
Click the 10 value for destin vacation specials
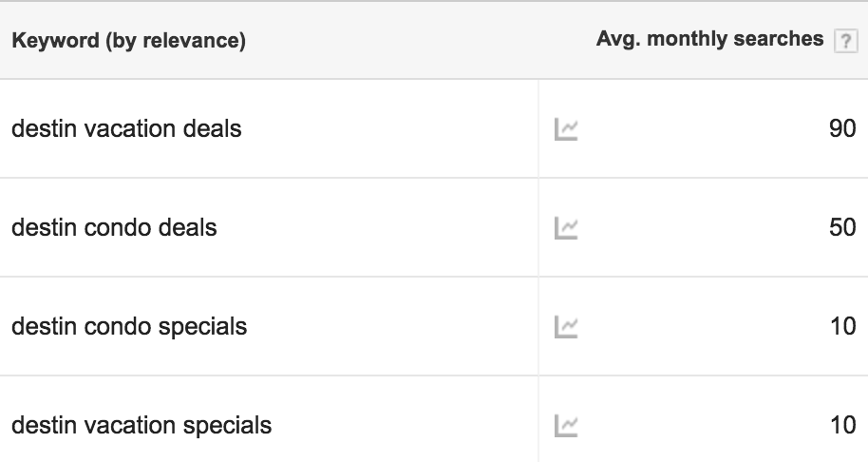tap(843, 426)
